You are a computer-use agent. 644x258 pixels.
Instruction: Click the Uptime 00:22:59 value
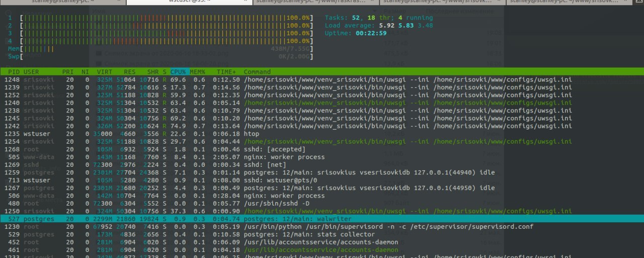[371, 33]
